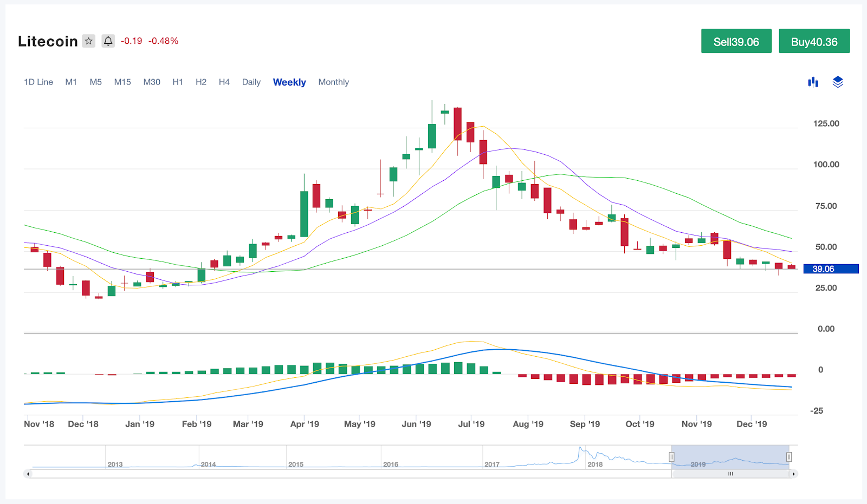Image resolution: width=867 pixels, height=504 pixels.
Task: Select the H1 timeframe
Action: click(x=178, y=82)
